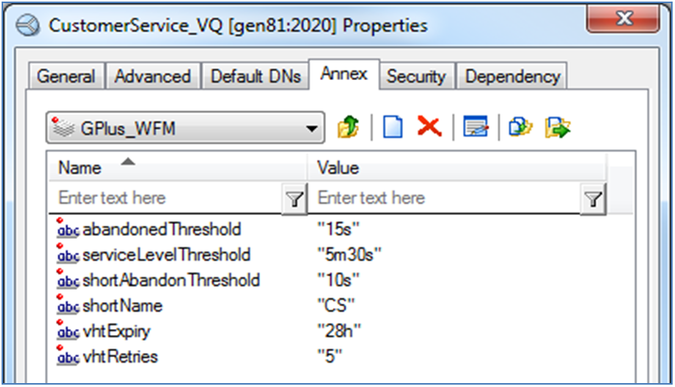Switch to the Advanced tab
This screenshot has height=387, width=675.
point(153,76)
